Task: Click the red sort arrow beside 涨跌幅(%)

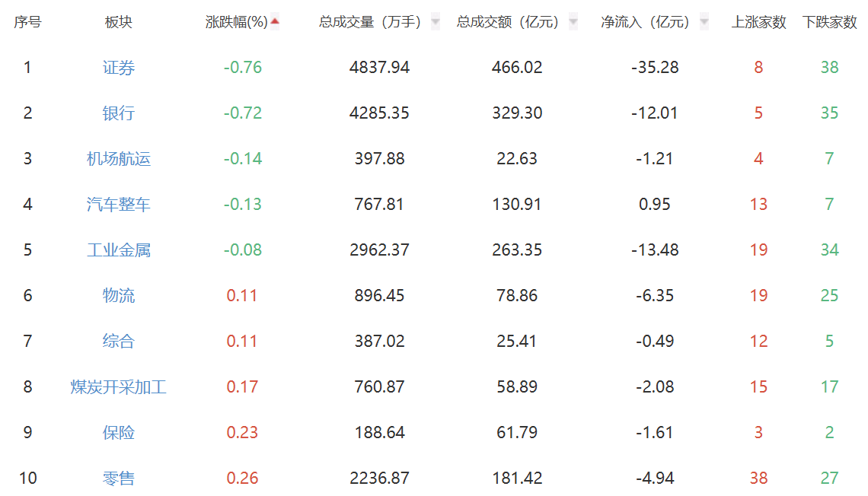Action: point(275,22)
